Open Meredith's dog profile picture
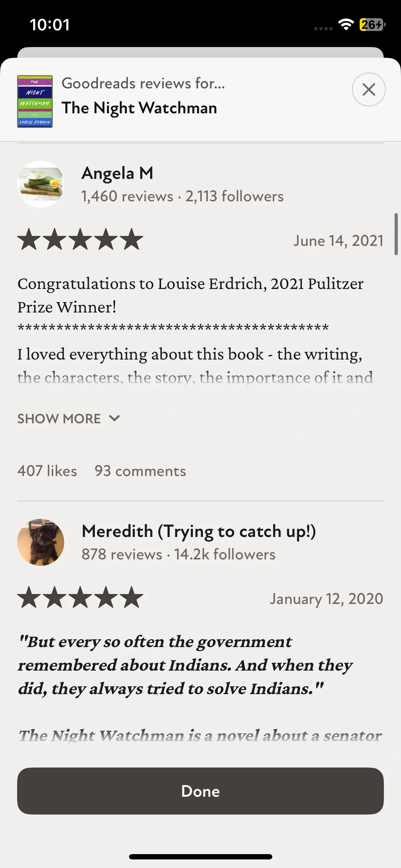Viewport: 401px width, 868px height. tap(41, 542)
